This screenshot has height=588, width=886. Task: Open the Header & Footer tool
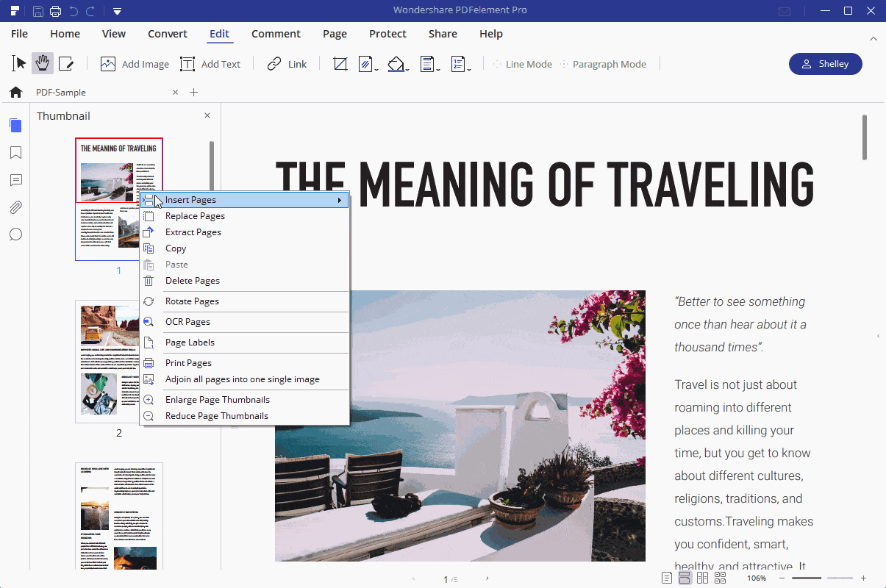pyautogui.click(x=429, y=63)
